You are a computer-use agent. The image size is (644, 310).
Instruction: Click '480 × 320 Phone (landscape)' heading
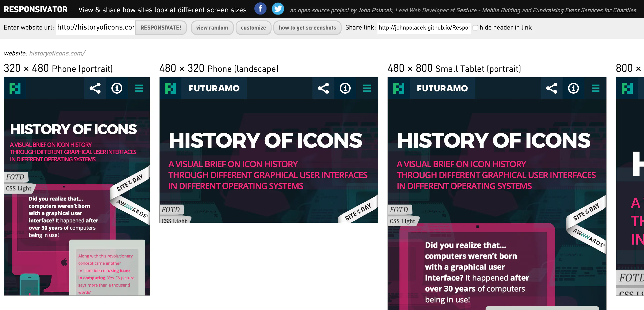click(x=219, y=68)
